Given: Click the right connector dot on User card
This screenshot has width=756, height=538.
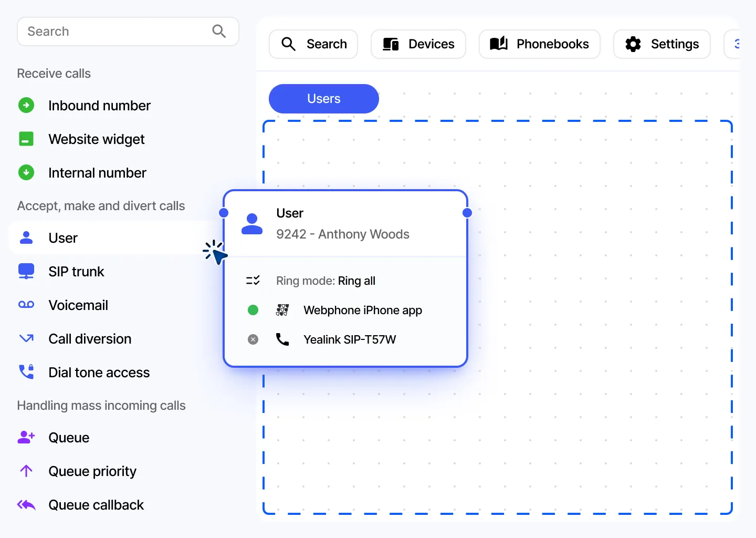Looking at the screenshot, I should [467, 213].
